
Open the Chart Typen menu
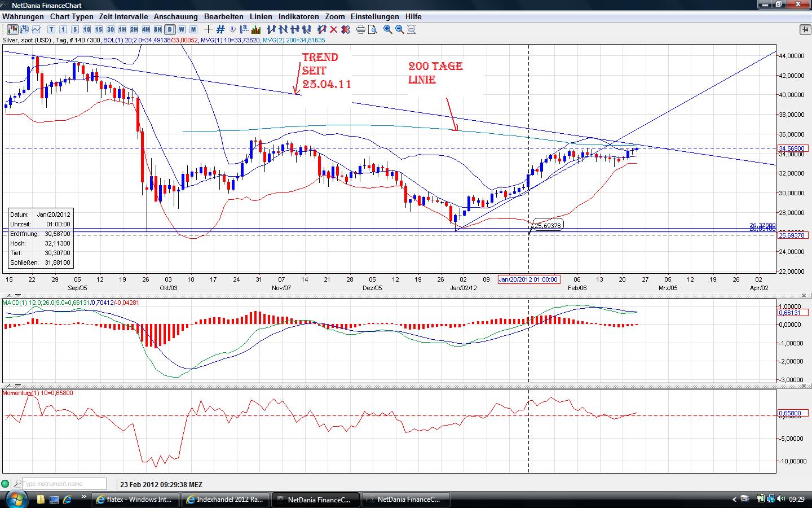[72, 17]
